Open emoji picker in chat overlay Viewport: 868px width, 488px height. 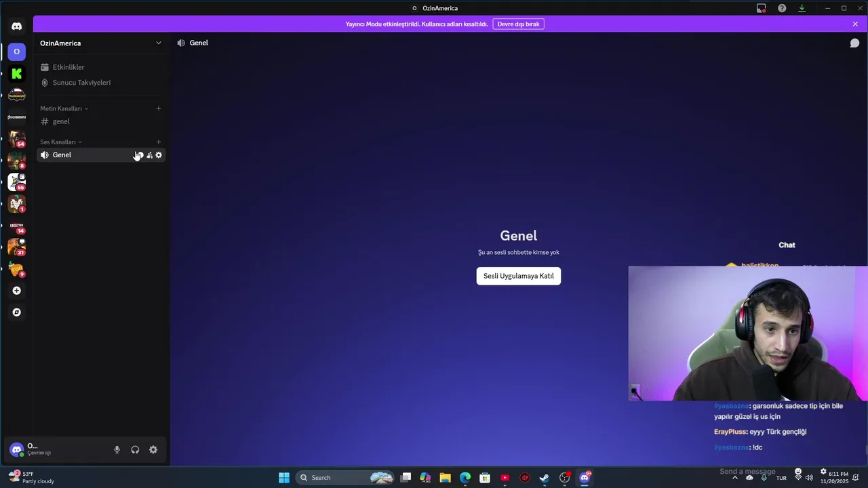(x=798, y=472)
